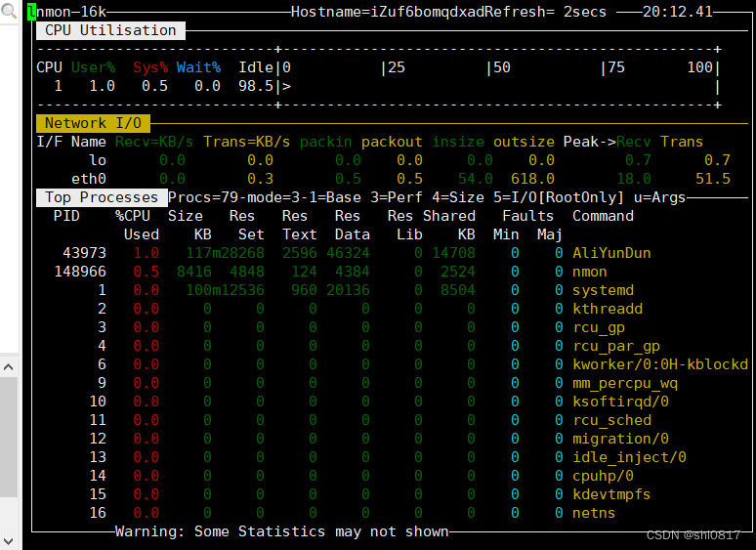756x550 pixels.
Task: Click the Procs=79 text
Action: click(203, 197)
